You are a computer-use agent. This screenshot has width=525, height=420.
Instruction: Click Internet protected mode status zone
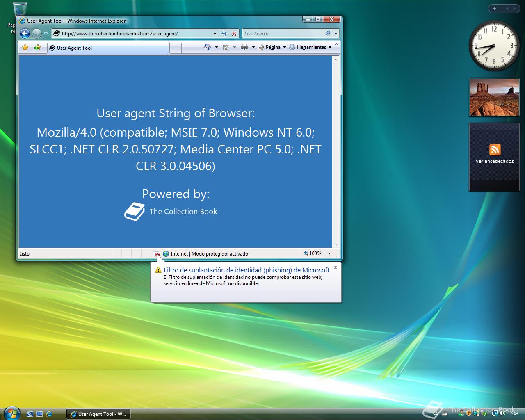[x=205, y=253]
